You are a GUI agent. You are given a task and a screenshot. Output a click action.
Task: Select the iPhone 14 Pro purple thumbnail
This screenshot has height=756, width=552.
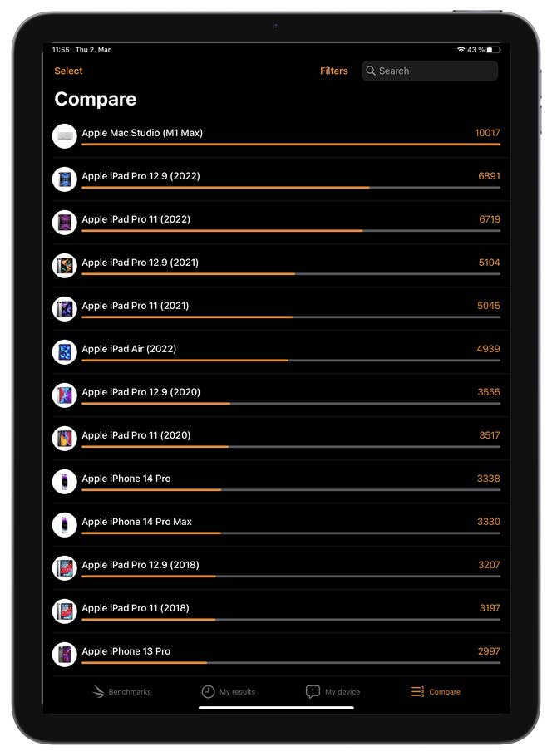pos(64,481)
